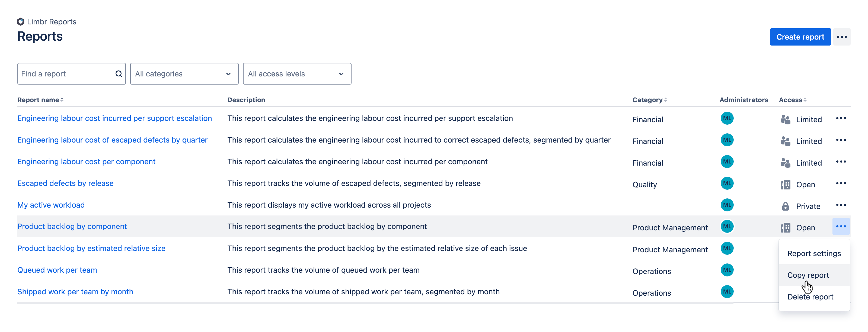This screenshot has height=332, width=868.
Task: Open actions menu for Engineering labour cost incurred per support escalation
Action: [x=841, y=118]
